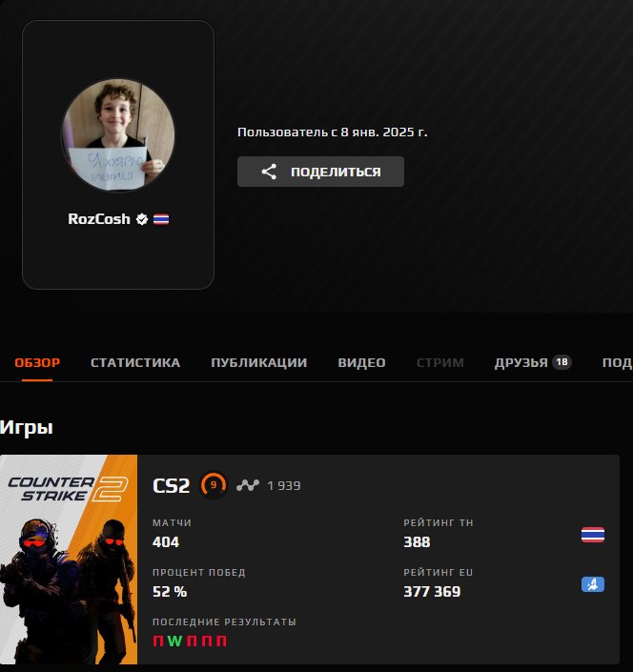Click the share icon in the Поделиться button

[269, 172]
